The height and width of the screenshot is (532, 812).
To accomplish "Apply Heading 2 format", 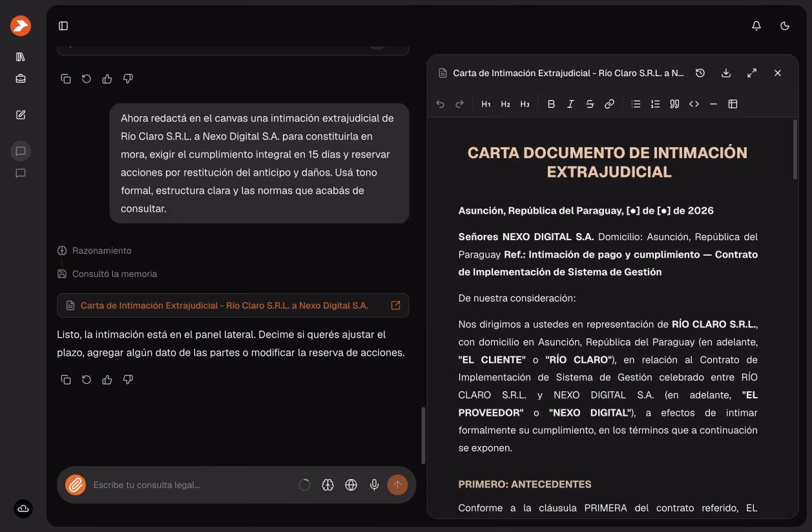I will (x=506, y=104).
